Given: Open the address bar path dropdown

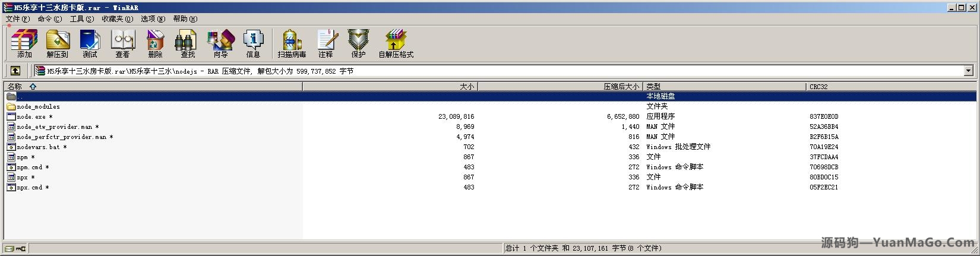Looking at the screenshot, I should (x=969, y=71).
